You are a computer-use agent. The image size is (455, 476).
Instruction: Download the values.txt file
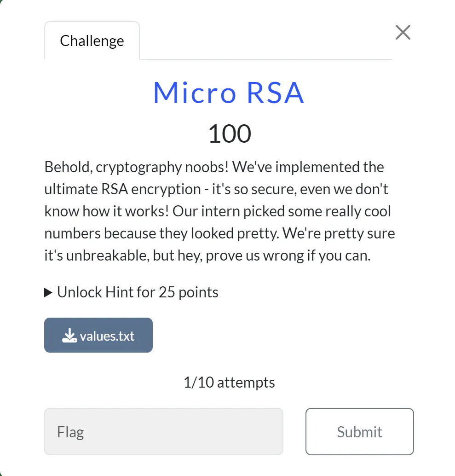(x=98, y=336)
